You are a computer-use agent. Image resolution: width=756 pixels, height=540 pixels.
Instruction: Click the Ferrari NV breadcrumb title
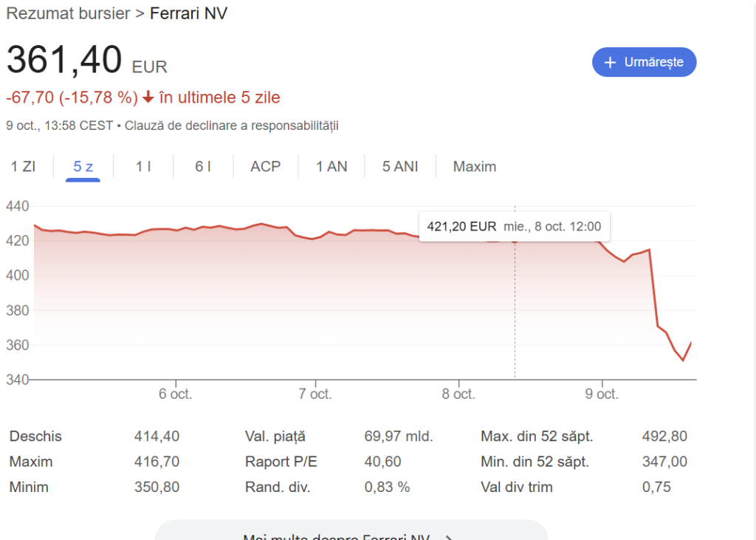click(188, 13)
